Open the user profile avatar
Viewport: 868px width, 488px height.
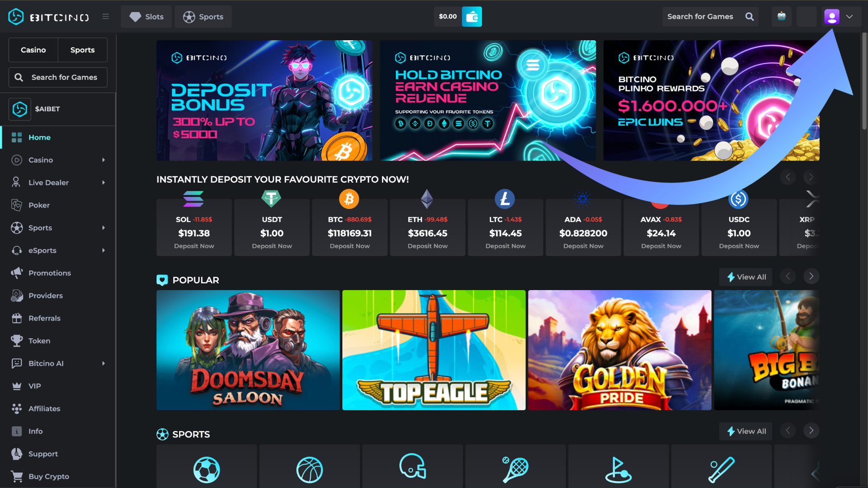pos(832,17)
